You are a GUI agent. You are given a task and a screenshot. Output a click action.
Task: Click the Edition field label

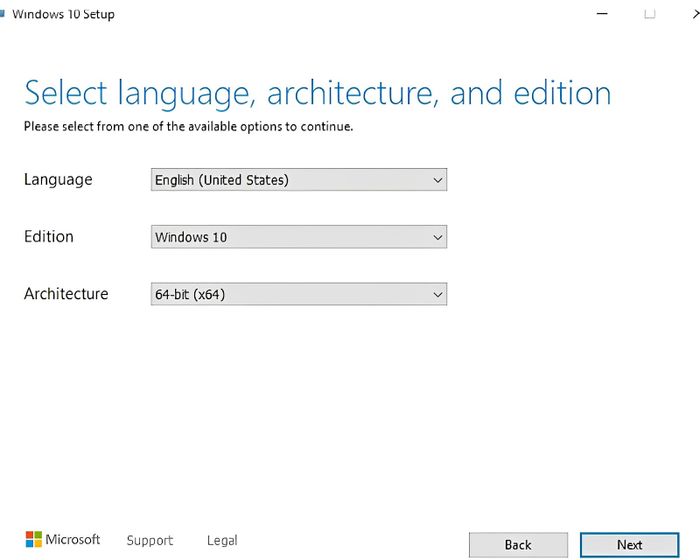point(49,237)
